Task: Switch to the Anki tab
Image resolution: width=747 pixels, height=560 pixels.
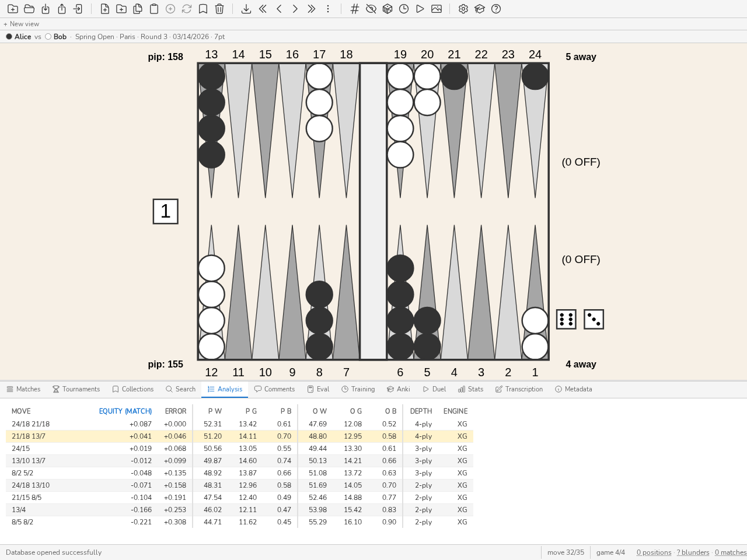Action: 398,389
